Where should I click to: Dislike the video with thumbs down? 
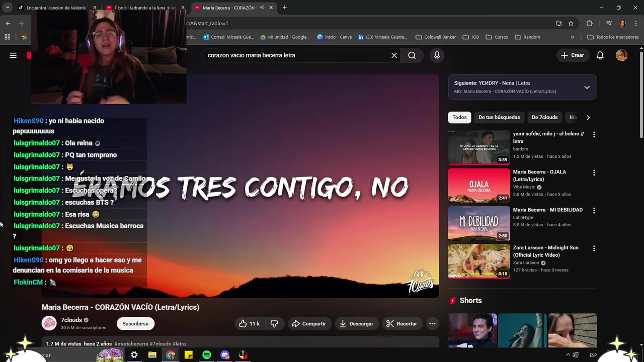(274, 324)
